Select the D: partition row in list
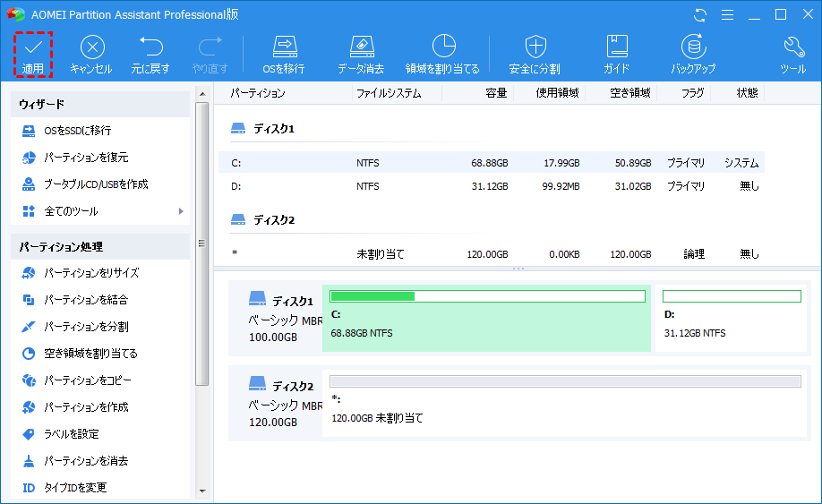822x504 pixels. 492,186
